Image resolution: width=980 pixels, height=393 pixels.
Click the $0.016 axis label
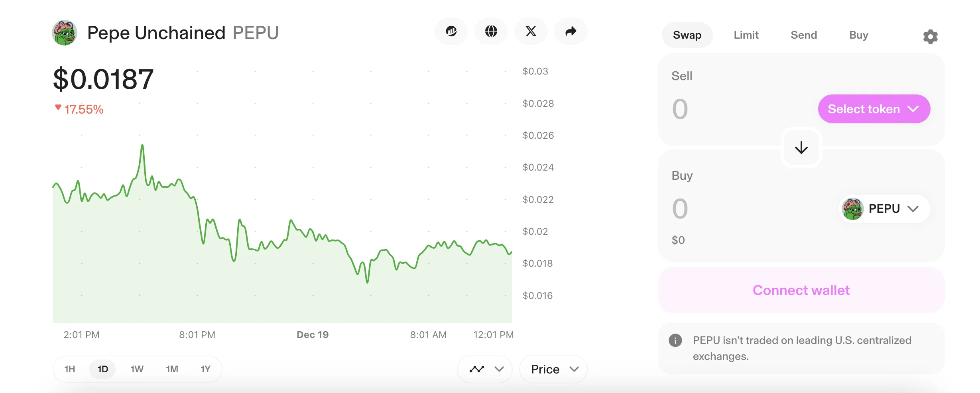(x=537, y=296)
